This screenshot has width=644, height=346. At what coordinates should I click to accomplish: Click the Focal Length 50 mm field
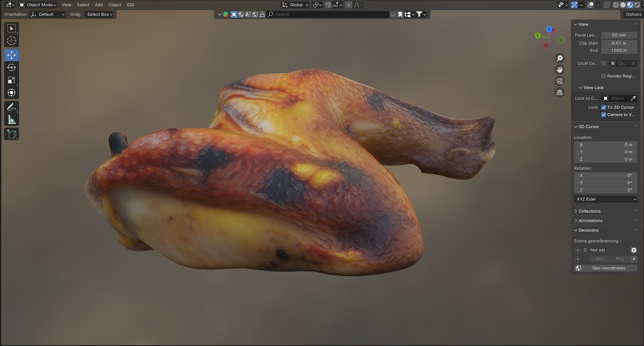tap(619, 35)
